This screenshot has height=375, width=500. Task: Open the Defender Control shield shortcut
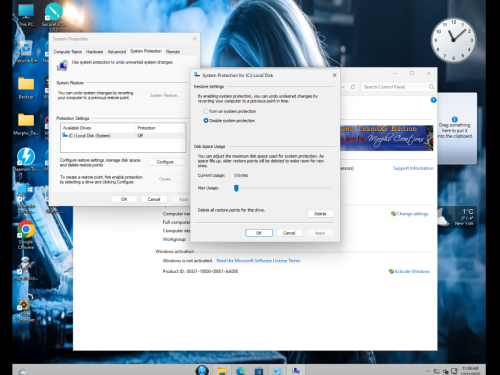pos(26,199)
